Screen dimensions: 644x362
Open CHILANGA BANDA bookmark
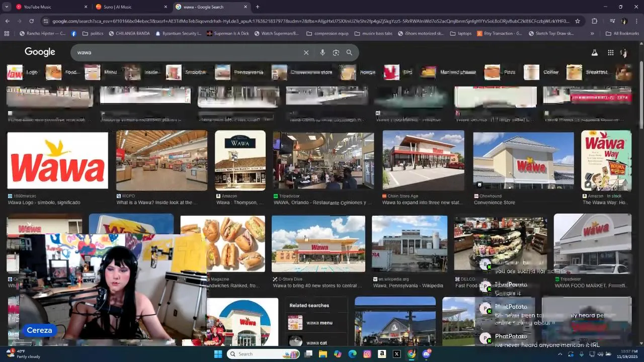[129, 34]
